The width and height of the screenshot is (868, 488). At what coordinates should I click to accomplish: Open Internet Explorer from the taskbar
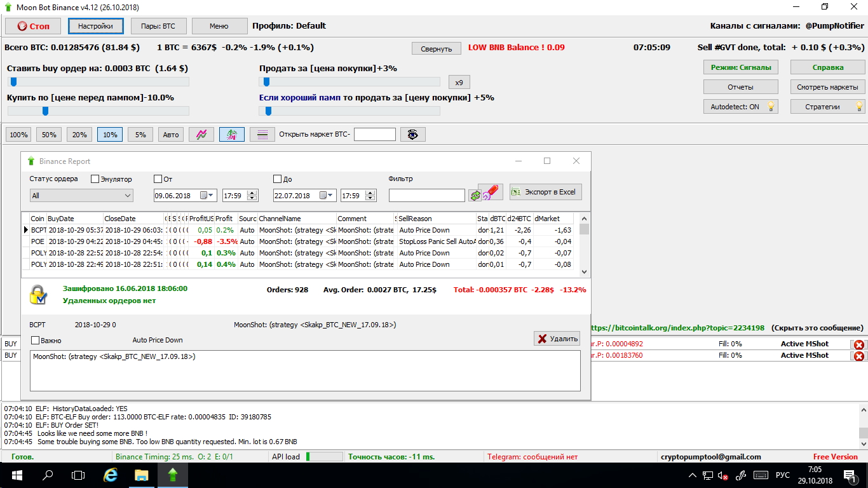point(111,475)
